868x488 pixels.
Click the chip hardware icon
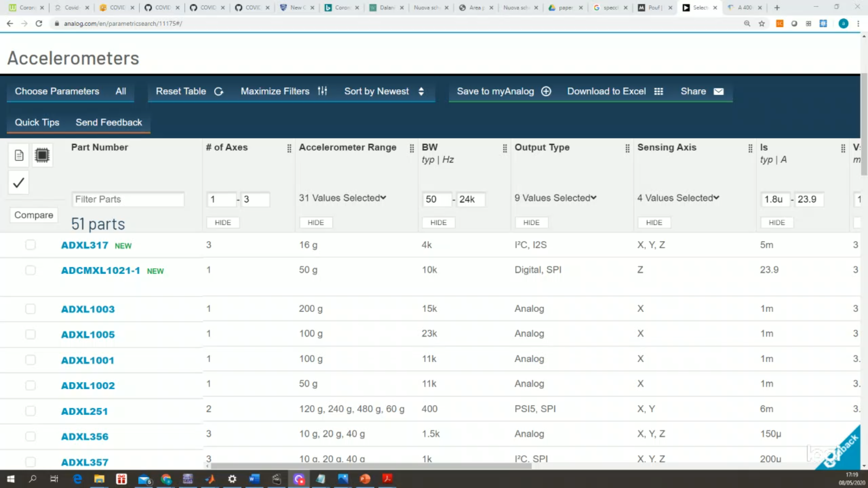[42, 155]
